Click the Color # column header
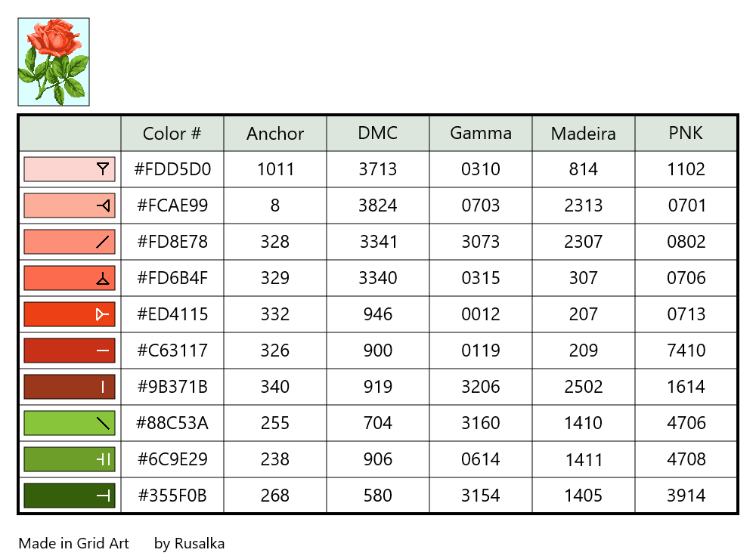The image size is (756, 559). click(172, 134)
